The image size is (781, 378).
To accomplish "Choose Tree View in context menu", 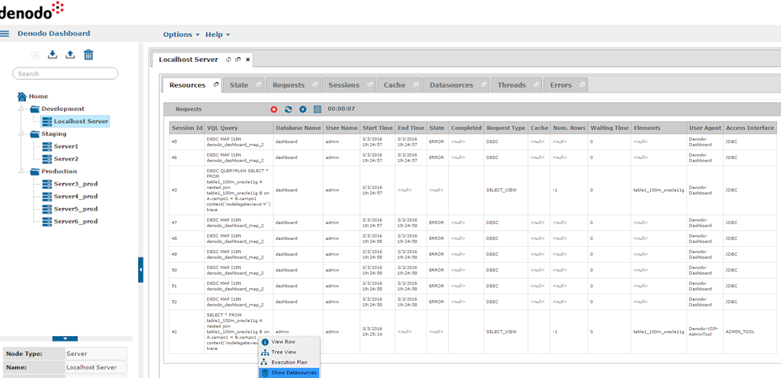I will [x=289, y=352].
